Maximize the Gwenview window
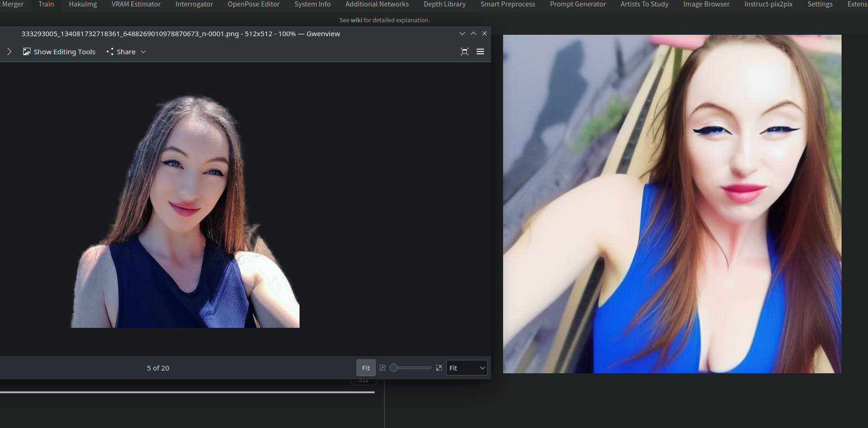868x428 pixels. (x=473, y=33)
